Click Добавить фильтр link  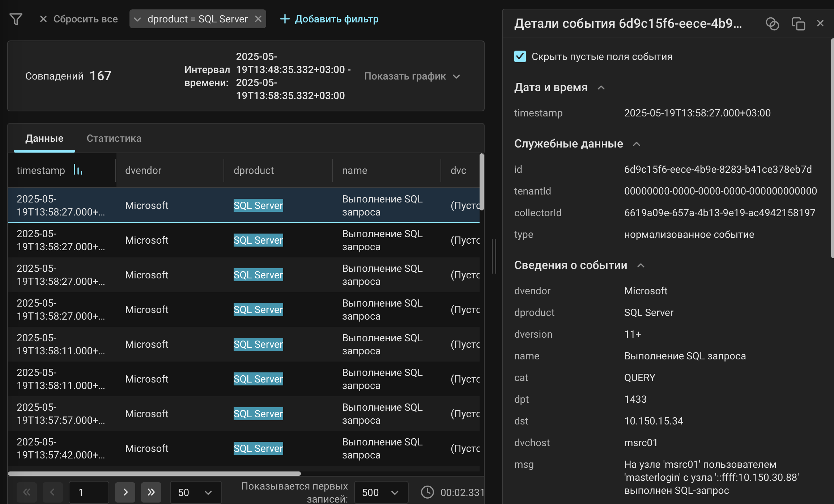coord(329,19)
